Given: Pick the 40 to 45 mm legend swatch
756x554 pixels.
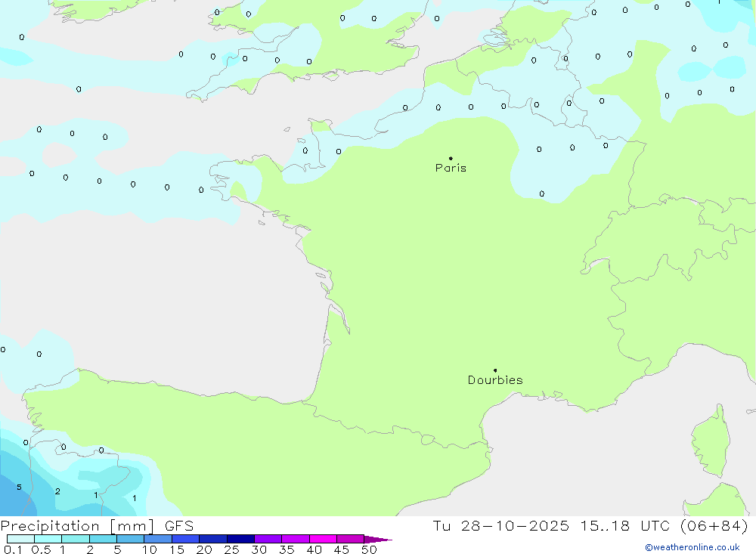Looking at the screenshot, I should (323, 539).
